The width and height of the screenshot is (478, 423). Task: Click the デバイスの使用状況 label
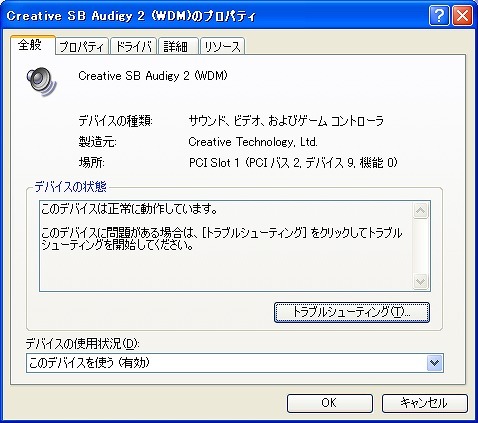pyautogui.click(x=82, y=344)
